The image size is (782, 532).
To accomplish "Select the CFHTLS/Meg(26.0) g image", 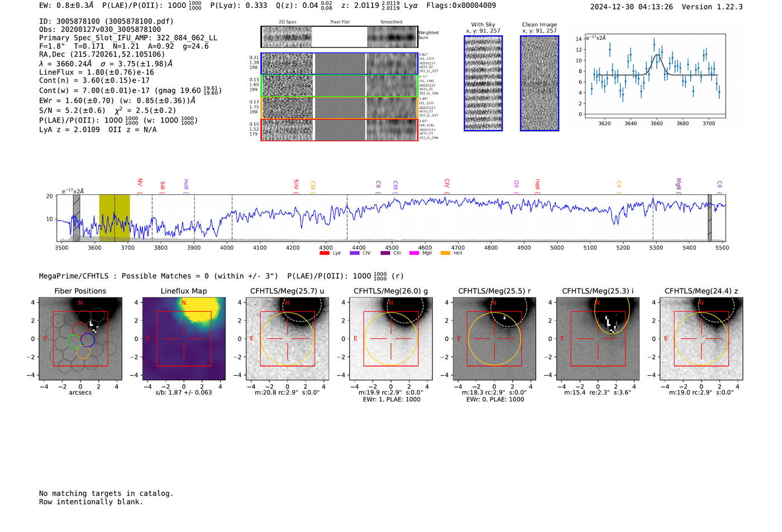I will [x=390, y=338].
